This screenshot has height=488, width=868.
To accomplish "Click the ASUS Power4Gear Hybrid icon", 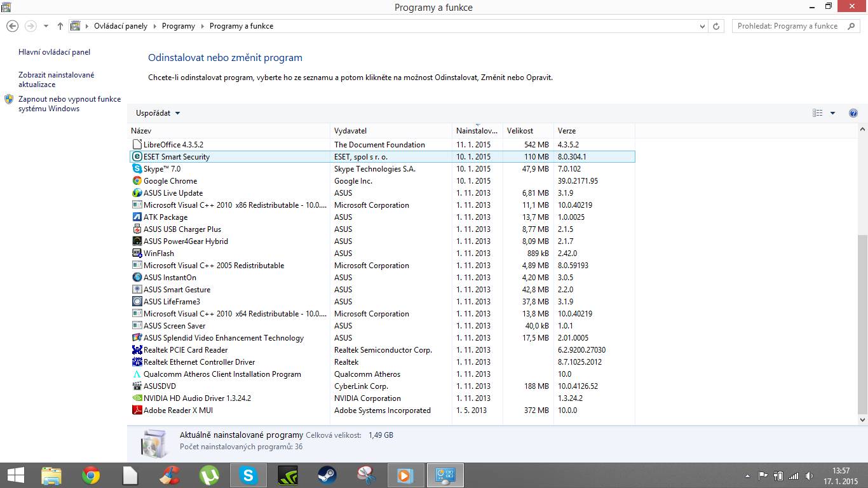I will point(137,241).
